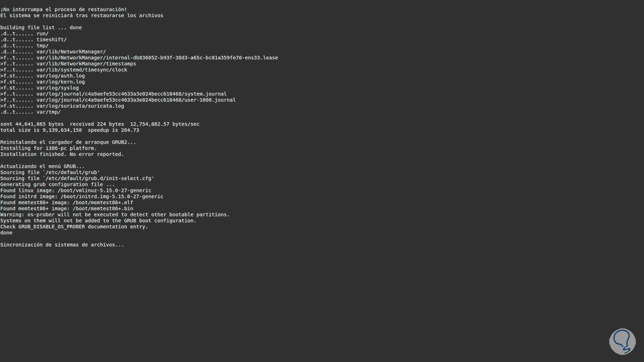The image size is (644, 362).
Task: Click the 'Check GRUB_DISABLE_OS_PROBER documentation entry.' line
Action: (x=74, y=226)
